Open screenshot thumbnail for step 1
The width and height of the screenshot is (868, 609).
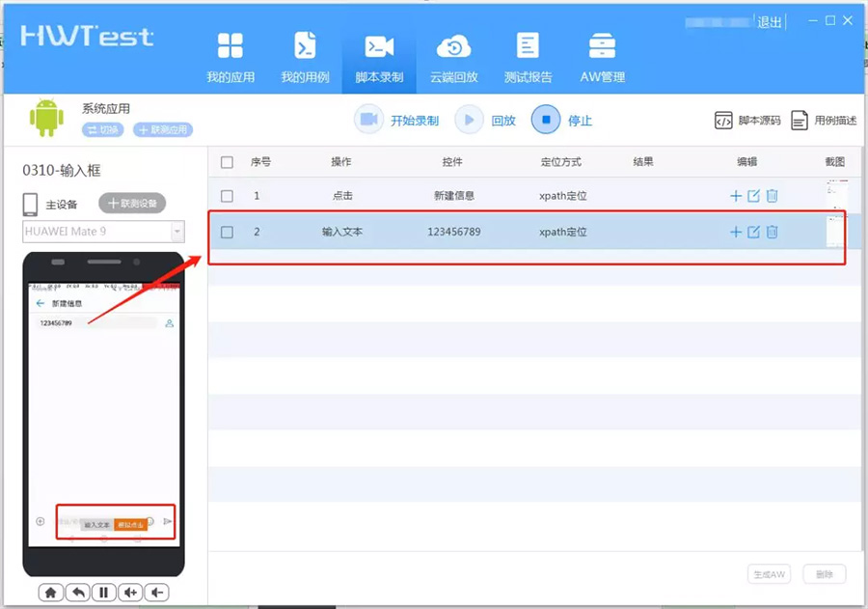click(836, 196)
